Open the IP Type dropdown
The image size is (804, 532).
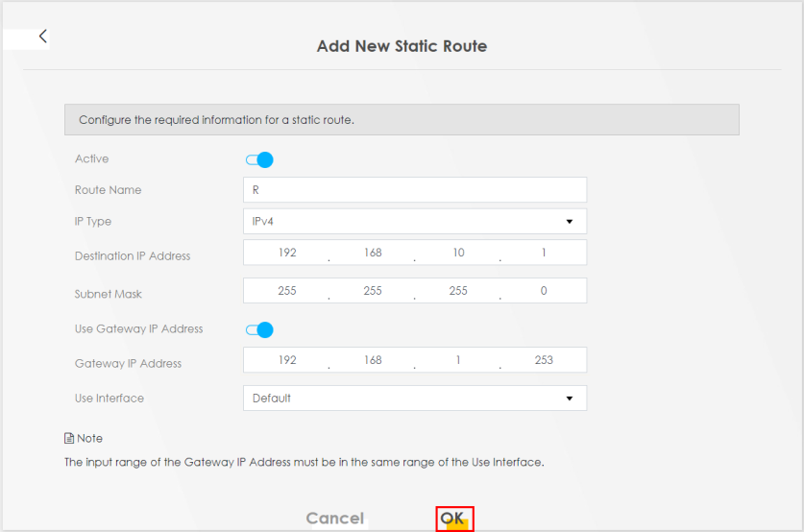tap(414, 222)
